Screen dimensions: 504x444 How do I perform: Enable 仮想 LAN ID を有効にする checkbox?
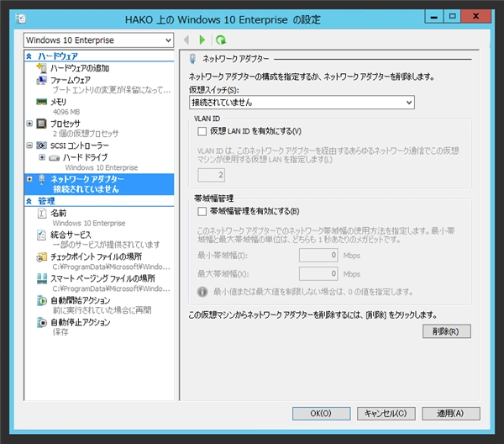point(202,131)
